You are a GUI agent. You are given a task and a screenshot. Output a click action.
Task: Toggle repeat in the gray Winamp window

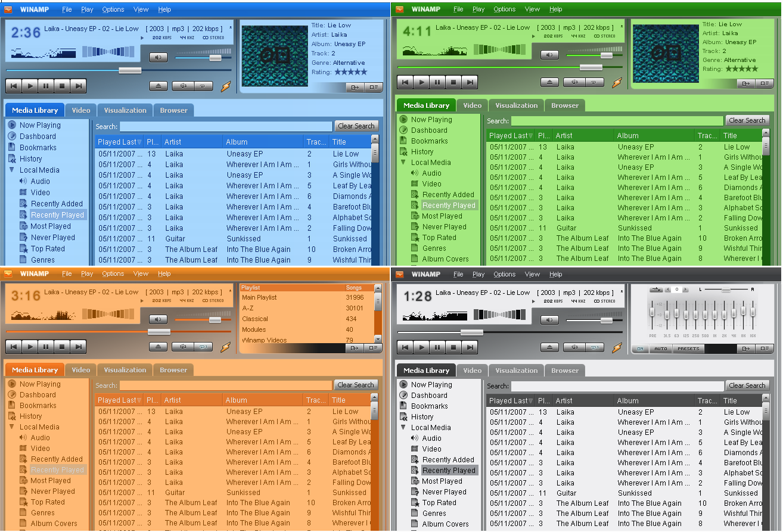[x=595, y=347]
